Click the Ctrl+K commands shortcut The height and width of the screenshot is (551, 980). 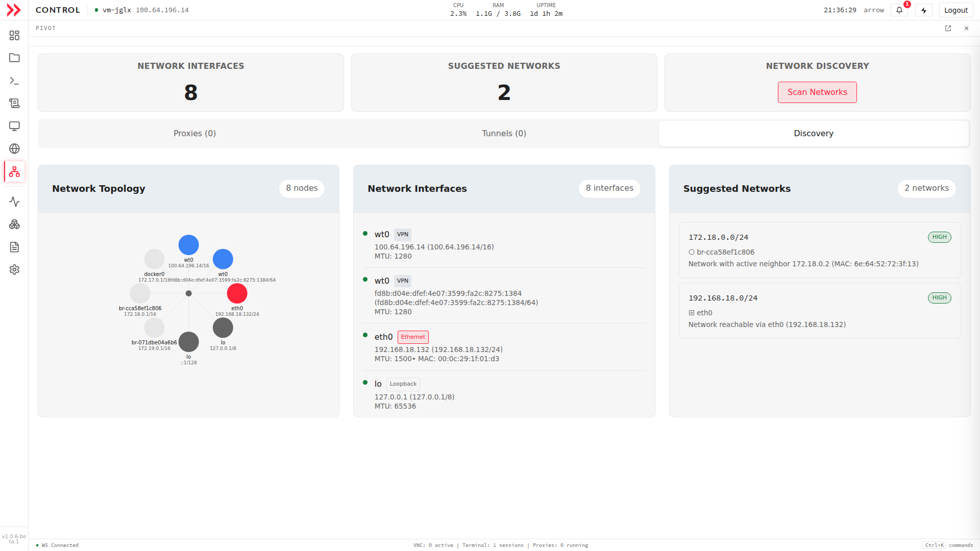948,545
